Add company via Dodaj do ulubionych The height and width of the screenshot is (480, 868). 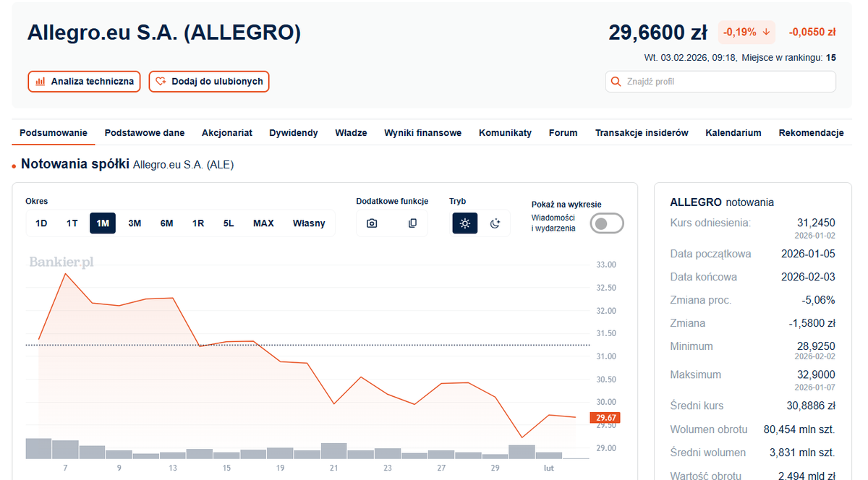209,82
